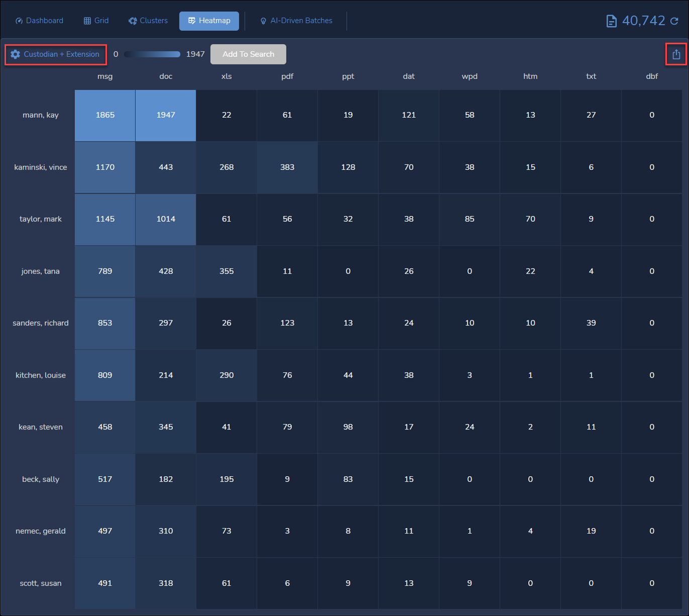
Task: Click kaminski, vince pdf cell 383
Action: [287, 167]
